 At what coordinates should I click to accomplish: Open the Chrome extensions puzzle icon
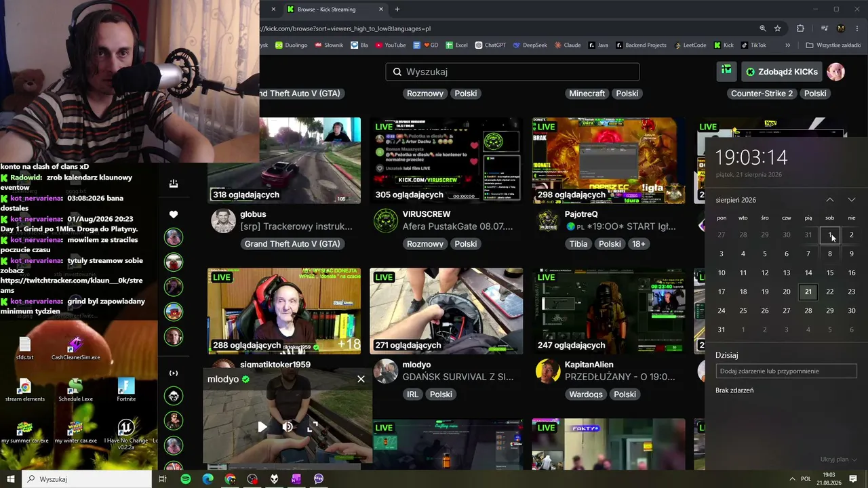800,28
